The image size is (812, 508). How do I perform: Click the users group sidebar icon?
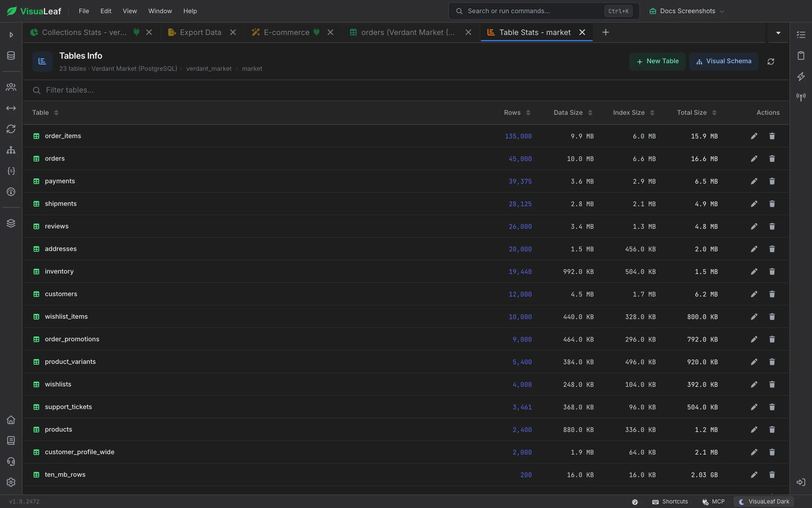(11, 87)
